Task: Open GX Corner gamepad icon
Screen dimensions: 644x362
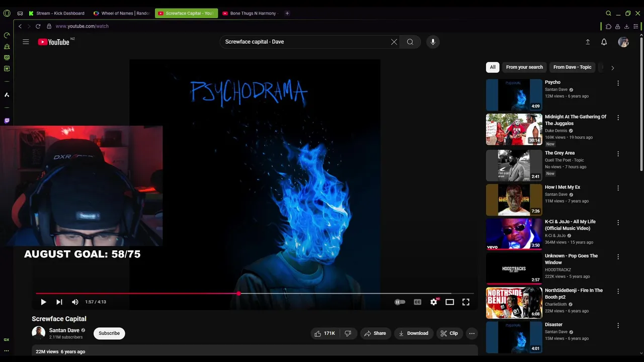Action: (x=20, y=13)
